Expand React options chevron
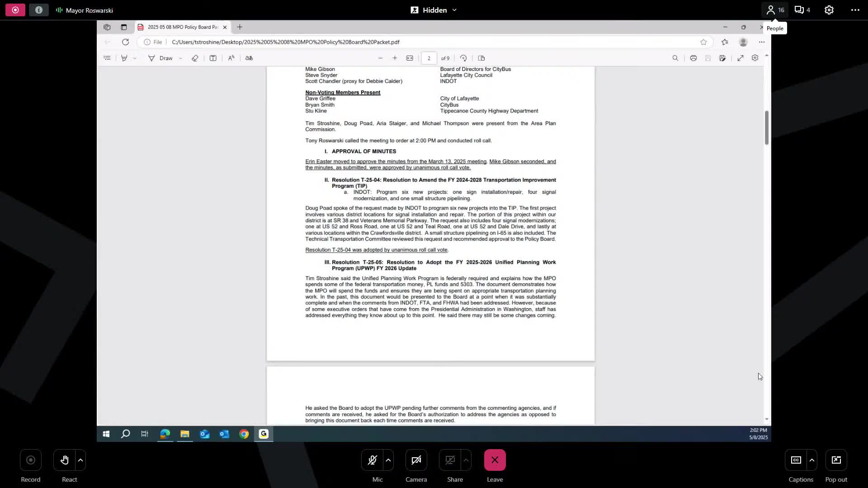The width and height of the screenshot is (868, 488). coord(80,460)
